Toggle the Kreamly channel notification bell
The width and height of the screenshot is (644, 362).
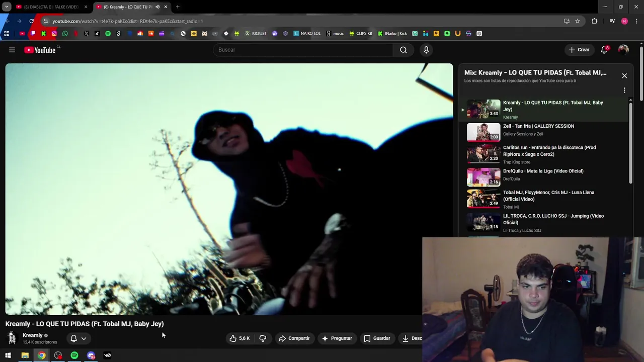[x=73, y=338]
